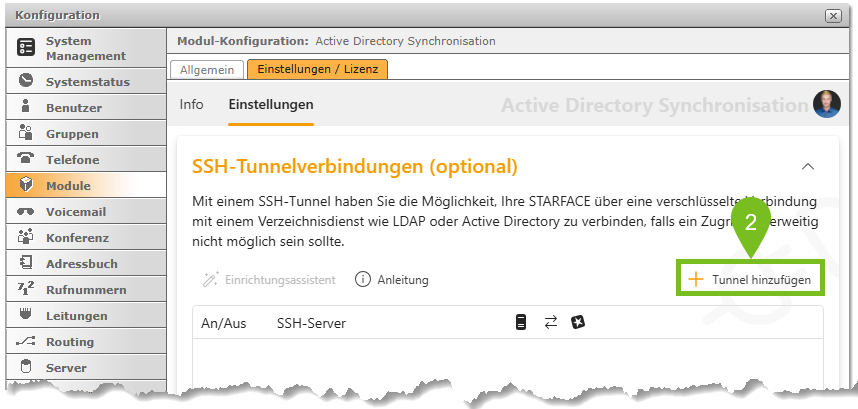Collapse the SSH-Tunnelverbindungen section chevron
858x409 pixels.
pyautogui.click(x=808, y=166)
